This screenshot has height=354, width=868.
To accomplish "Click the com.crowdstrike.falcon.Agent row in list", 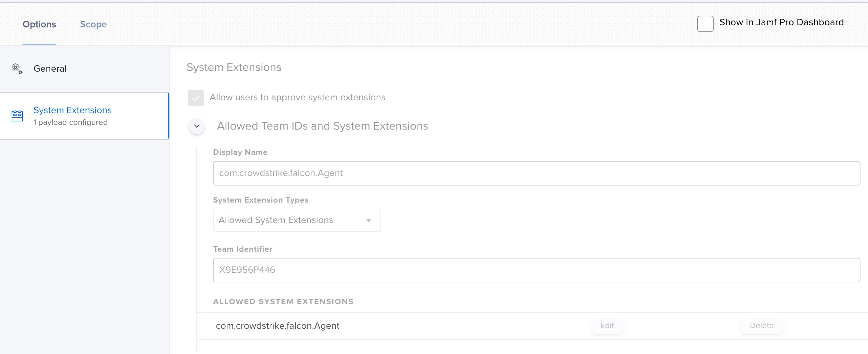I will (532, 326).
